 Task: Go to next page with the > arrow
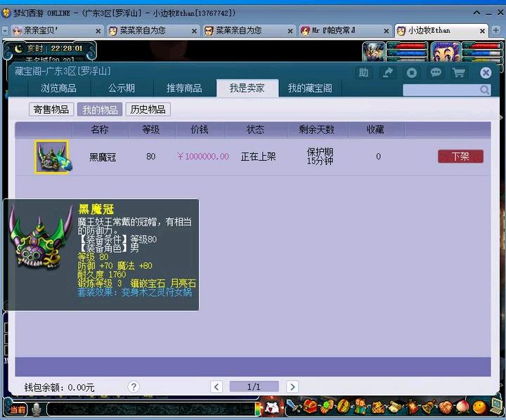(x=292, y=387)
